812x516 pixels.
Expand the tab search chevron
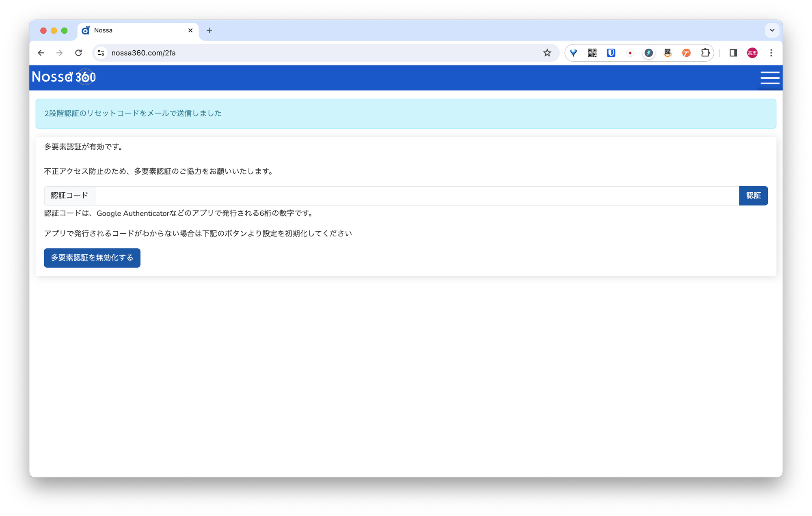772,30
